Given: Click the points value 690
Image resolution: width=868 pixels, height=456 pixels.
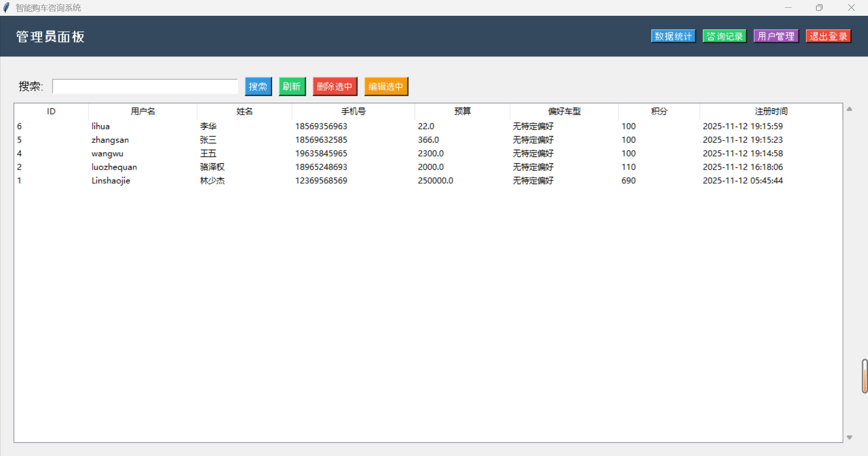Looking at the screenshot, I should pyautogui.click(x=628, y=180).
